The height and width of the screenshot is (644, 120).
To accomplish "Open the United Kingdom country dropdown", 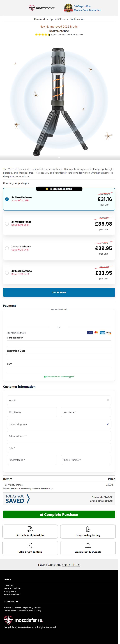I will [59, 424].
